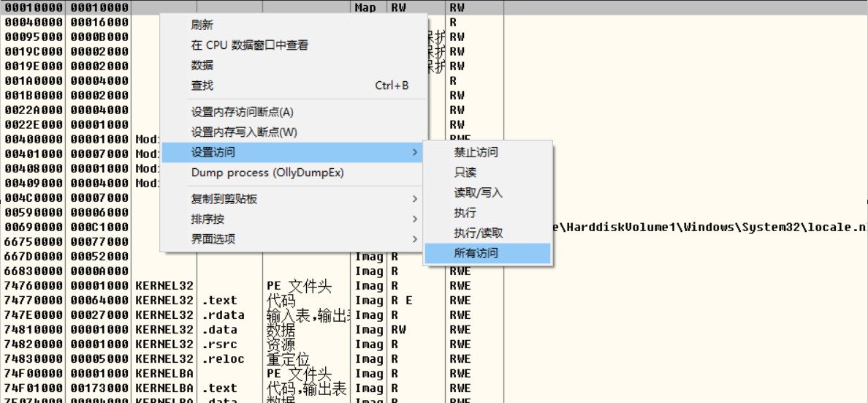Select 查找 Ctrl+B menu entry

tap(294, 86)
